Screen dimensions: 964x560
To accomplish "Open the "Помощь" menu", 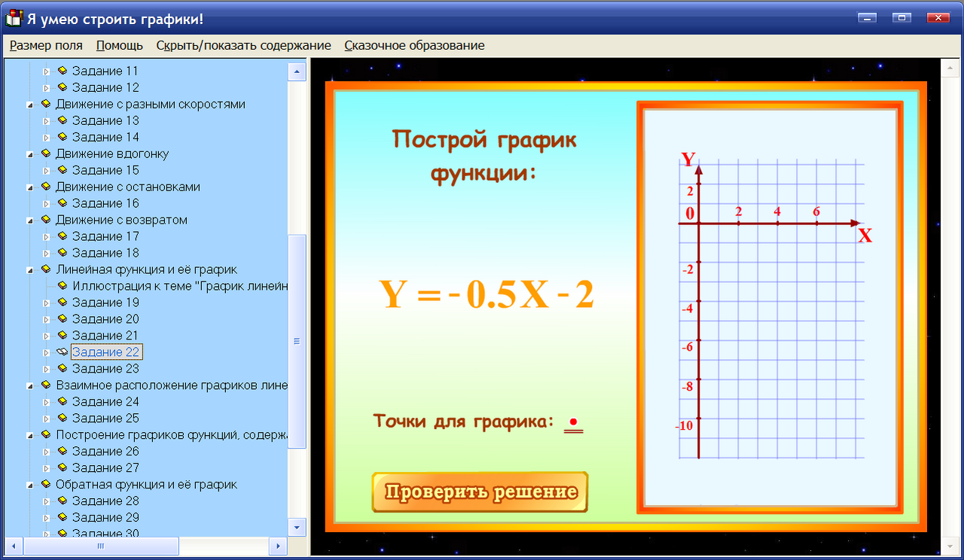I will [118, 45].
